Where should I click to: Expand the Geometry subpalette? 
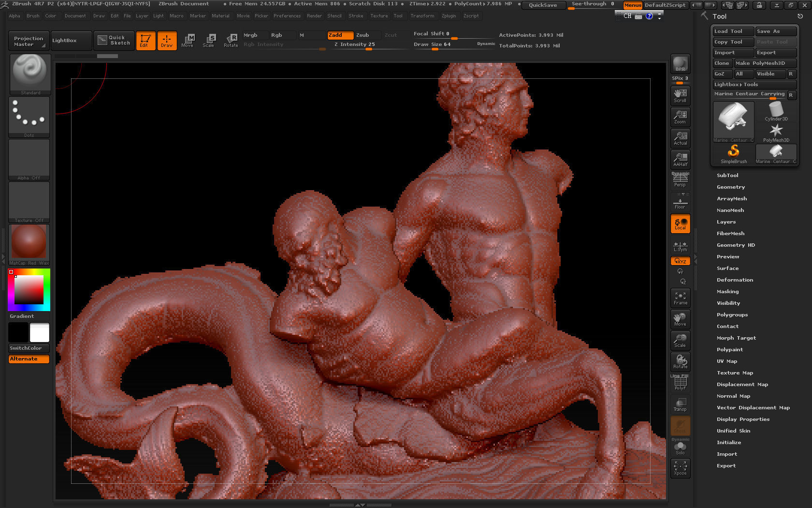pyautogui.click(x=731, y=187)
